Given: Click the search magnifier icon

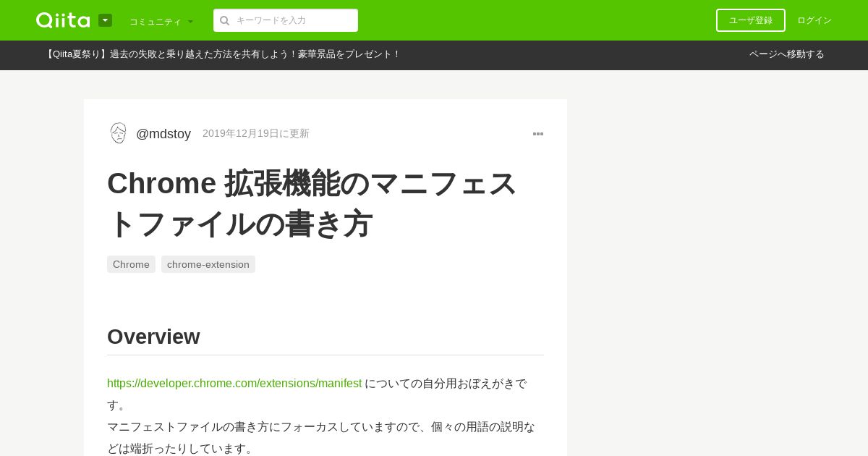Looking at the screenshot, I should coord(225,20).
